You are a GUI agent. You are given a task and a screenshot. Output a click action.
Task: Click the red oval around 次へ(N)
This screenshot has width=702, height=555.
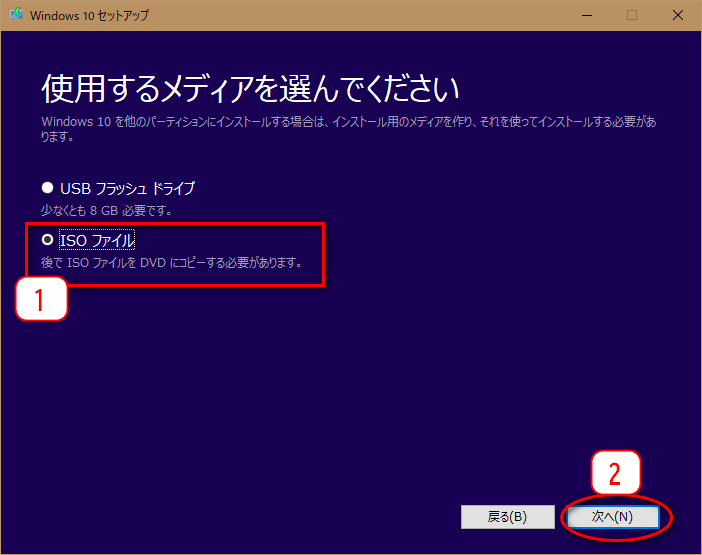(x=667, y=517)
